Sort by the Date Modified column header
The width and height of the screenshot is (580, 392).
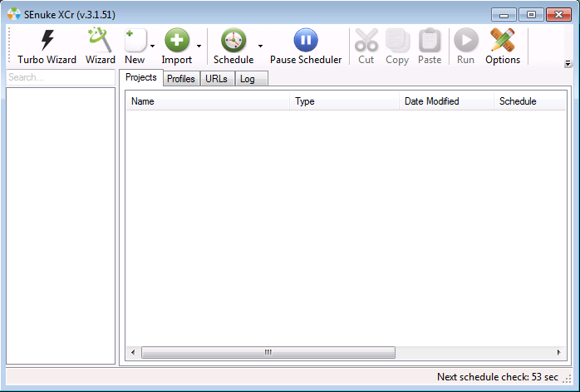(446, 101)
